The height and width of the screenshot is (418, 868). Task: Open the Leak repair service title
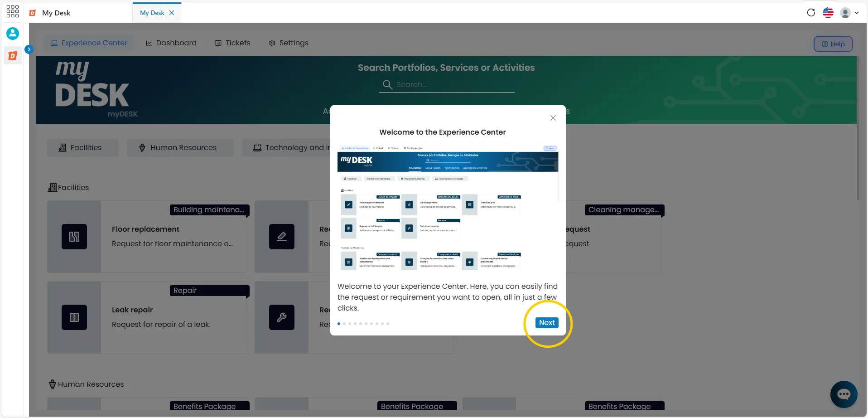[132, 310]
